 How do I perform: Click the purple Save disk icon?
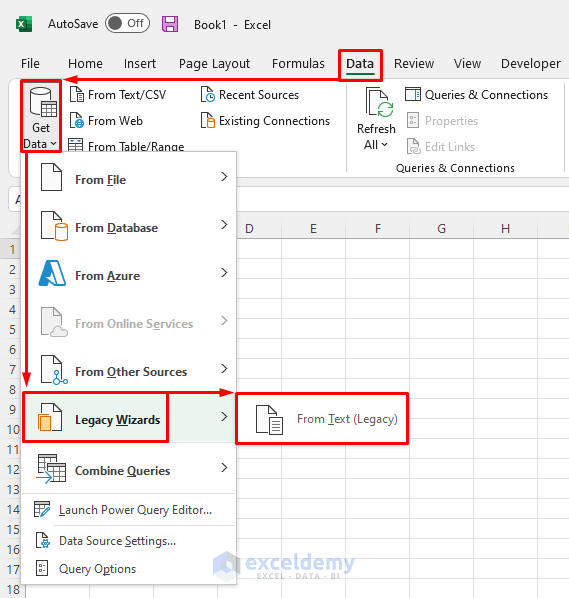tap(170, 24)
